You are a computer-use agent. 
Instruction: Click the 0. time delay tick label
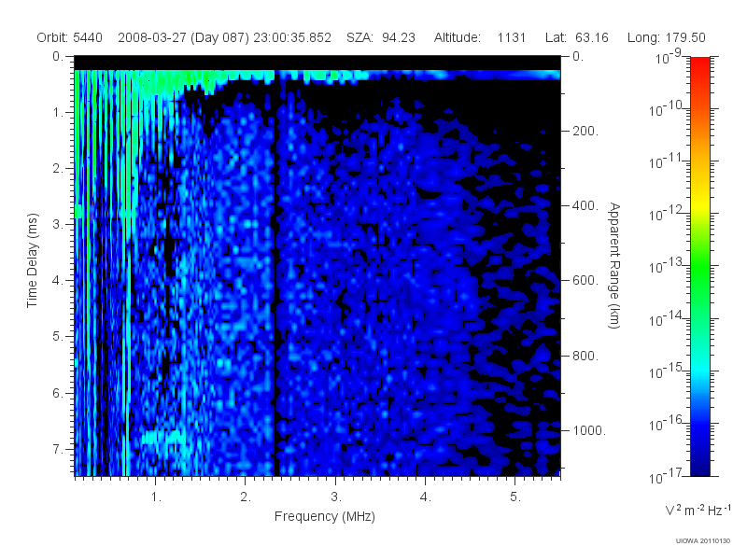tap(58, 57)
